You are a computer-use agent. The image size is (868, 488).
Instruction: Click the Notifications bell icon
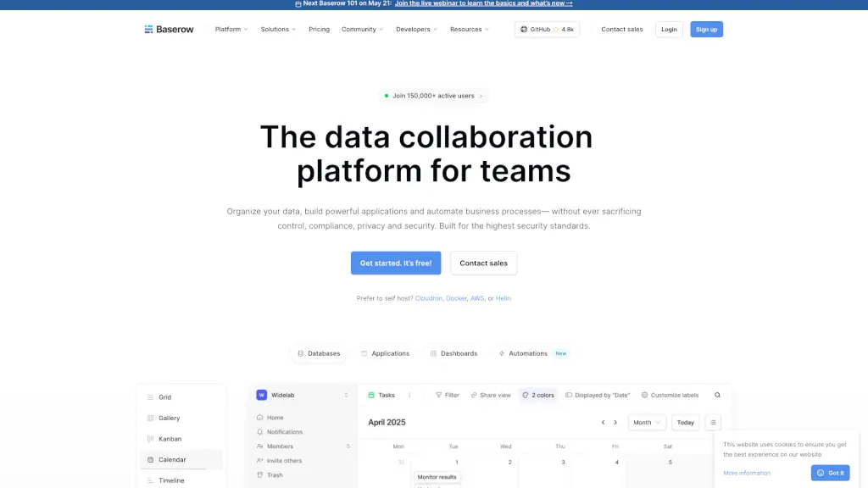tap(259, 432)
